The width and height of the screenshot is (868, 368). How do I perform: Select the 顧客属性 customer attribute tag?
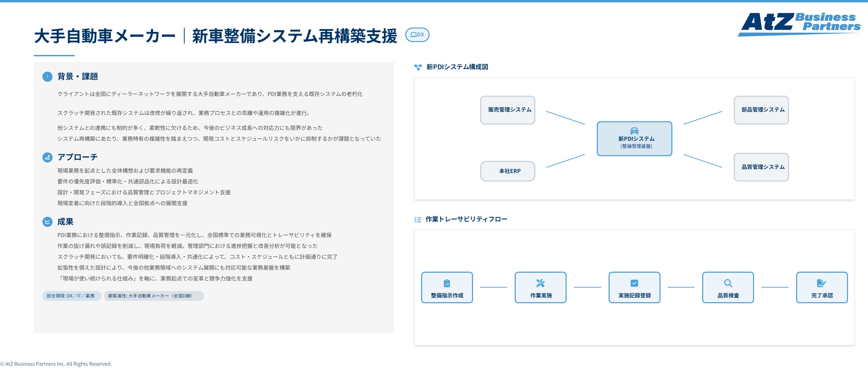click(153, 296)
